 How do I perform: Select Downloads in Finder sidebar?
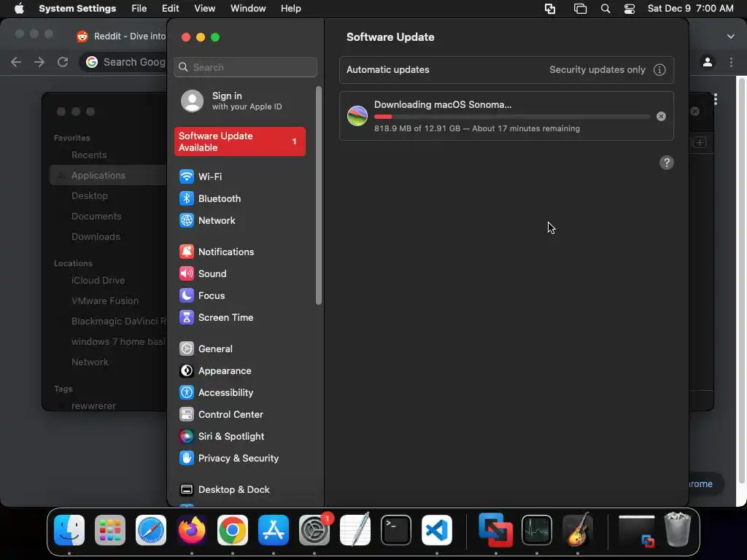(x=96, y=237)
